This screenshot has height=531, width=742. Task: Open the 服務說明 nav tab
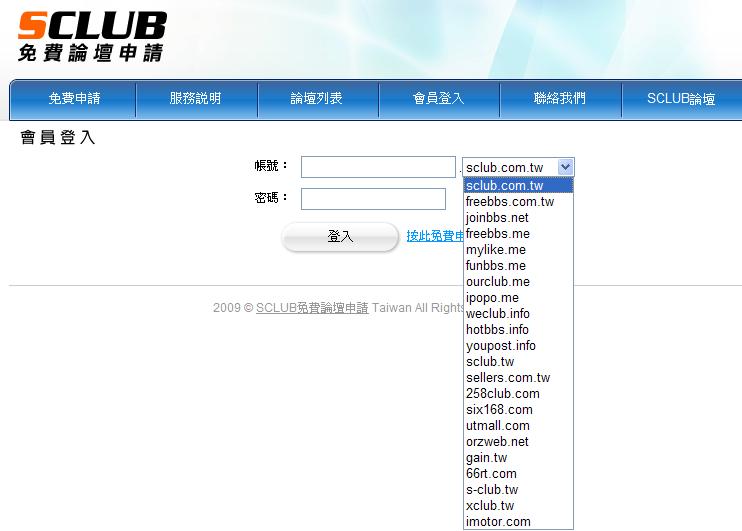(195, 98)
